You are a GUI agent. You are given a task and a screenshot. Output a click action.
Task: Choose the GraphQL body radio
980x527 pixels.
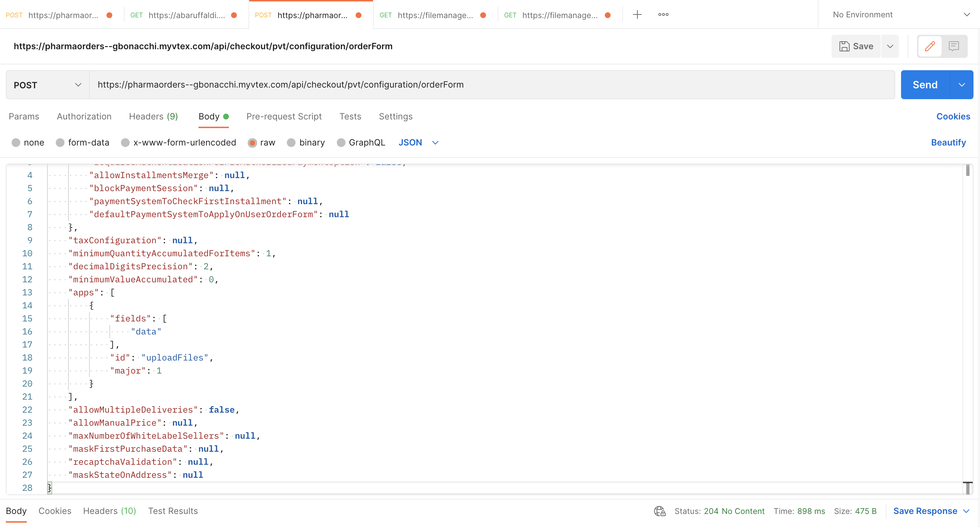pyautogui.click(x=341, y=143)
